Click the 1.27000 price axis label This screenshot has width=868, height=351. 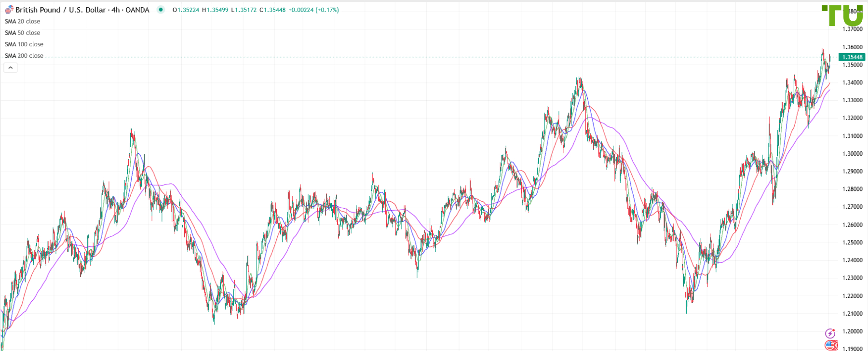852,207
